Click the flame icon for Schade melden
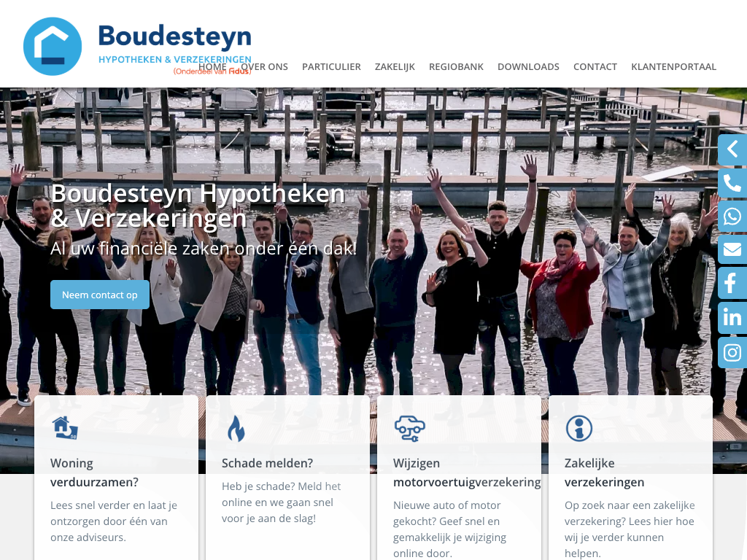The width and height of the screenshot is (747, 560). (236, 428)
